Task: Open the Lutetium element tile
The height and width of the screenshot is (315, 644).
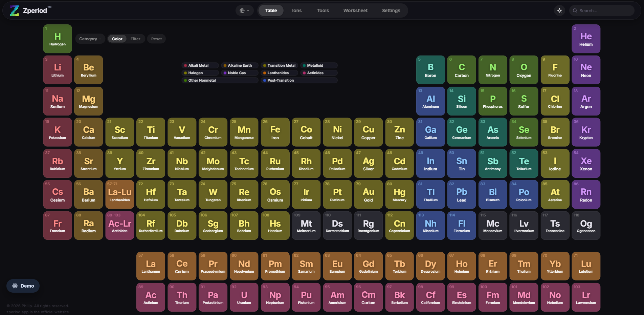Action: click(x=586, y=266)
